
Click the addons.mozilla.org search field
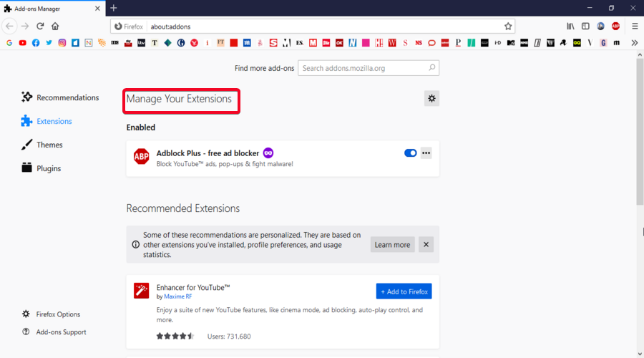tap(364, 68)
